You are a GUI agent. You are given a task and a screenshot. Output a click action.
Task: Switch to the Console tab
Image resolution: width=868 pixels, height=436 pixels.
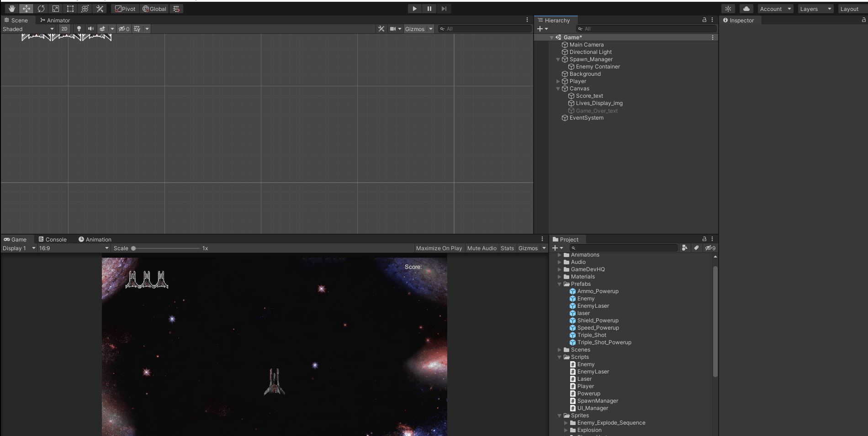tap(53, 239)
